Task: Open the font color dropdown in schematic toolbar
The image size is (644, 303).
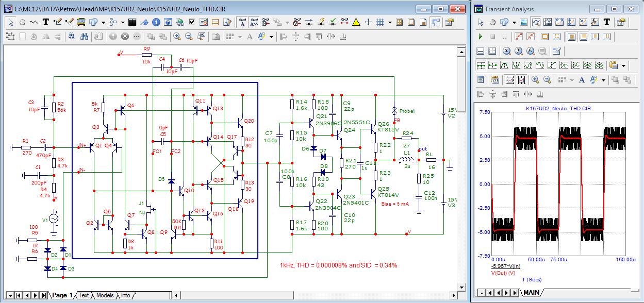Action: (271, 37)
